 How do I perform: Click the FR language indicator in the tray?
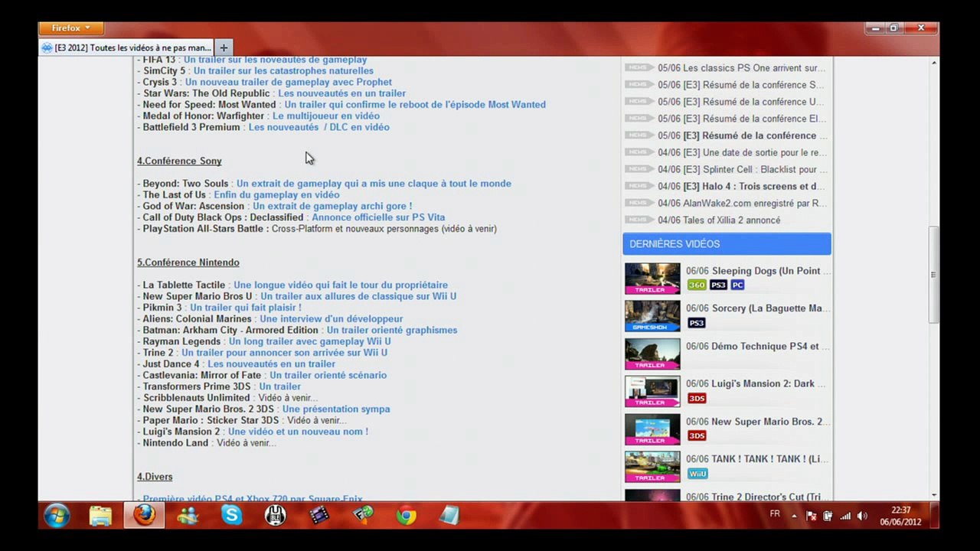pyautogui.click(x=775, y=514)
